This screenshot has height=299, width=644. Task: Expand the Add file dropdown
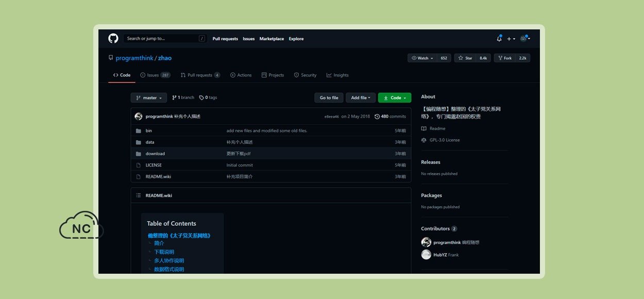click(x=361, y=98)
